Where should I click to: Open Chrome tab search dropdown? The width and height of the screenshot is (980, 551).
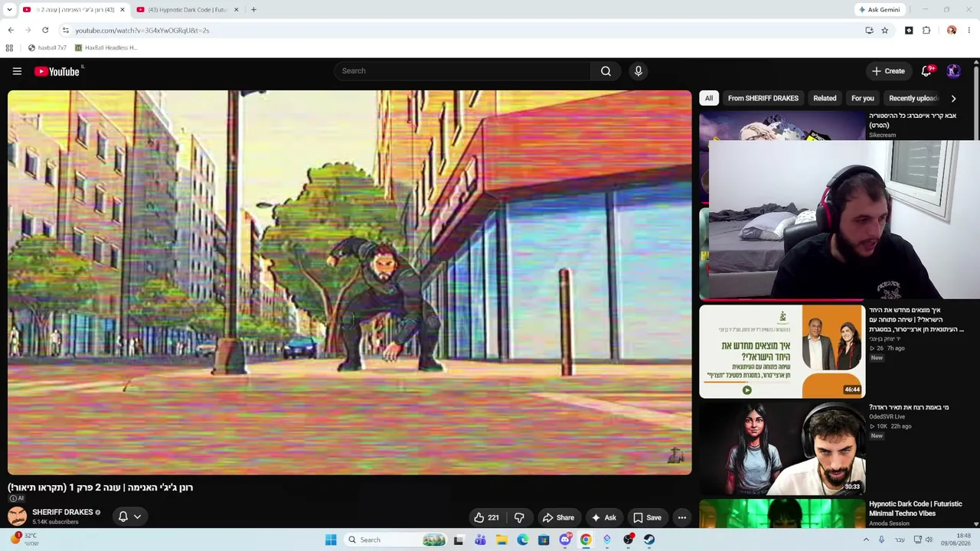[9, 10]
